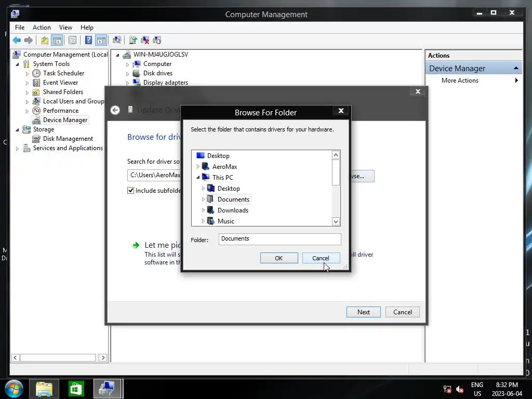Open the Action menu
This screenshot has width=532, height=399.
(42, 28)
